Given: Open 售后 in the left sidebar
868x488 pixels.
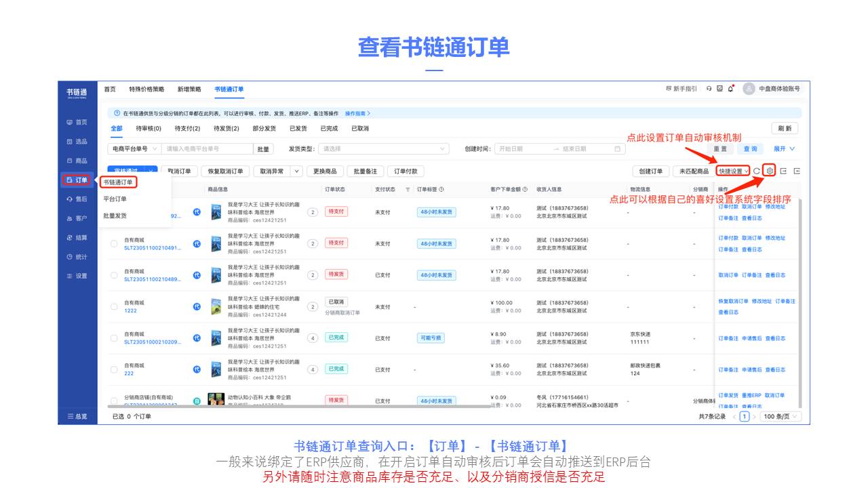Looking at the screenshot, I should coord(77,199).
